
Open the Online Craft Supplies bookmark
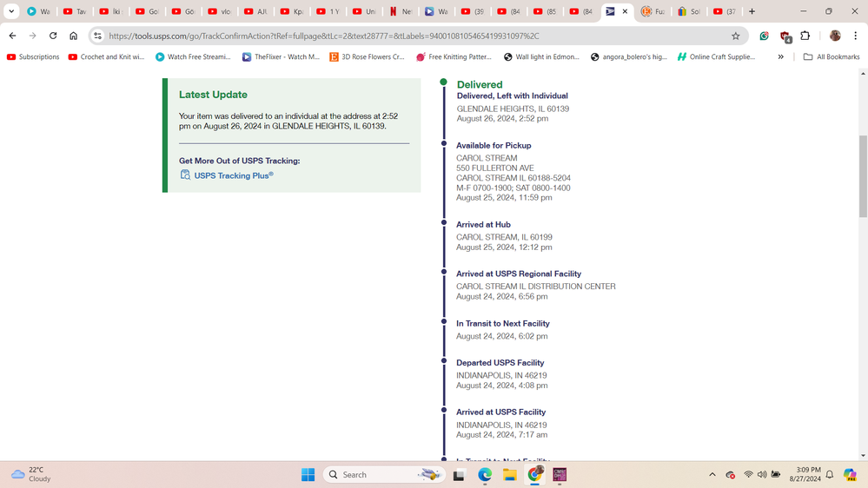pos(716,56)
